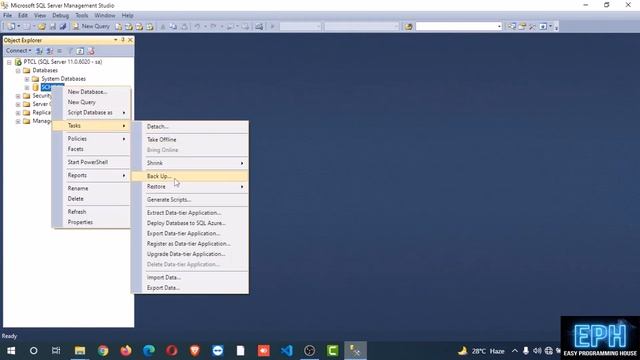Open the Debug menu
The image size is (640, 360).
(x=60, y=16)
